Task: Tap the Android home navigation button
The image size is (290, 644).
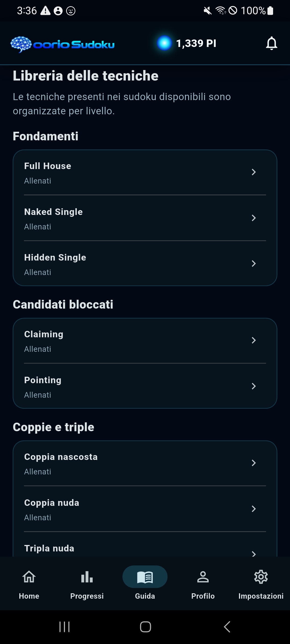Action: 145,627
